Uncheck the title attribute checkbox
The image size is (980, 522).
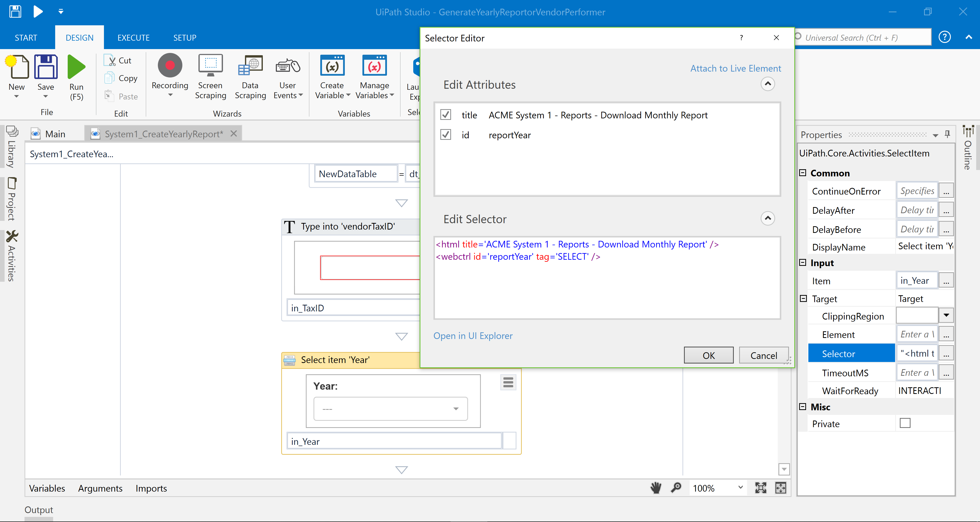pos(445,115)
